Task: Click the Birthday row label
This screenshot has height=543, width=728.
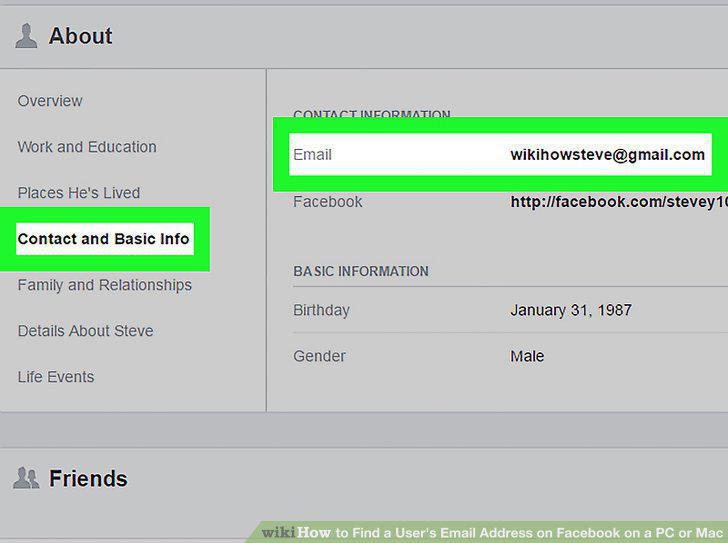Action: pyautogui.click(x=321, y=310)
